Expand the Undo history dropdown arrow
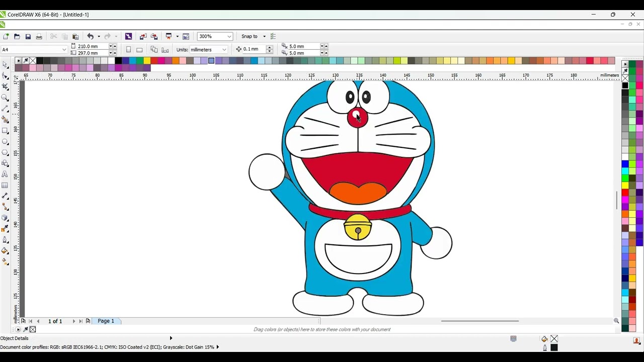Screen dimensions: 644x362 [99, 36]
